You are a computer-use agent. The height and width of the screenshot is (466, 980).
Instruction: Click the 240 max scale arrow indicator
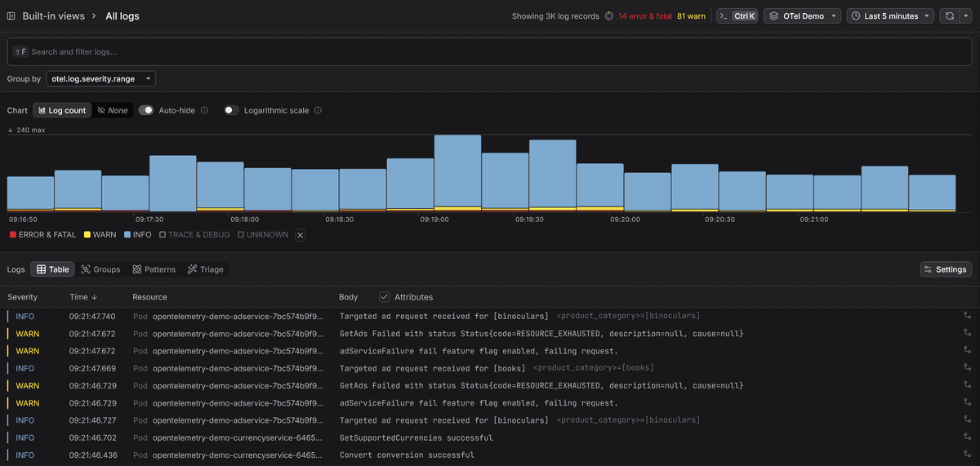11,130
